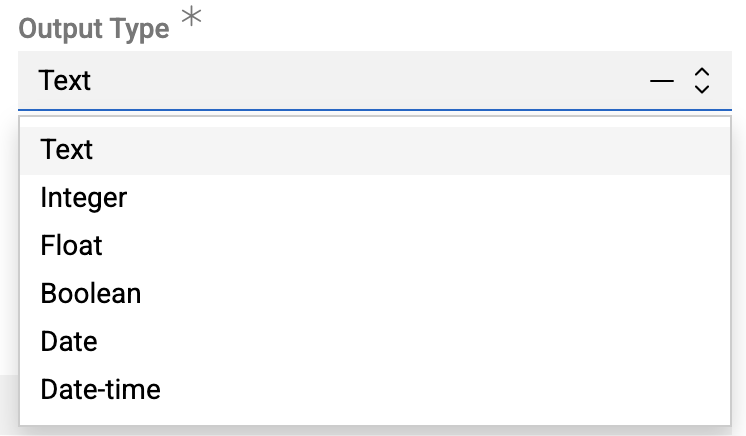Choose Integer from the dropdown list
Viewport: 746px width, 436px height.
click(x=84, y=198)
